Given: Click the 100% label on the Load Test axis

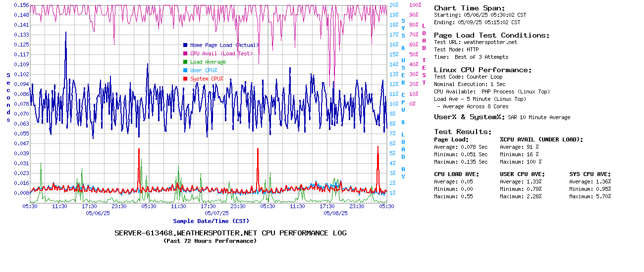Looking at the screenshot, I should [415, 5].
